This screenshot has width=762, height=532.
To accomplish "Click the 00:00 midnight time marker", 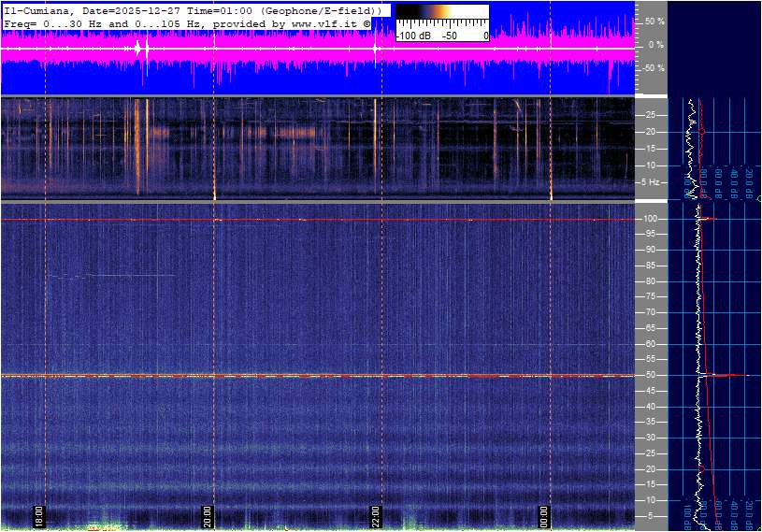I will (544, 516).
